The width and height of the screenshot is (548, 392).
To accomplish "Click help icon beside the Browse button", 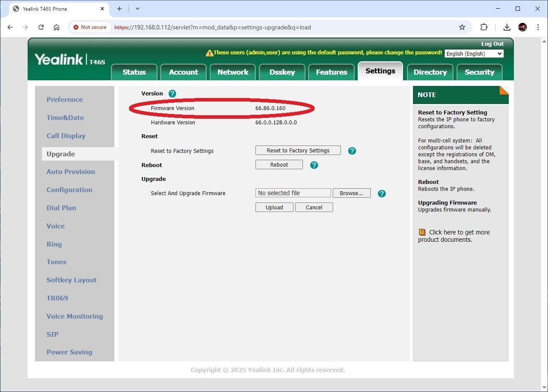I will point(381,193).
